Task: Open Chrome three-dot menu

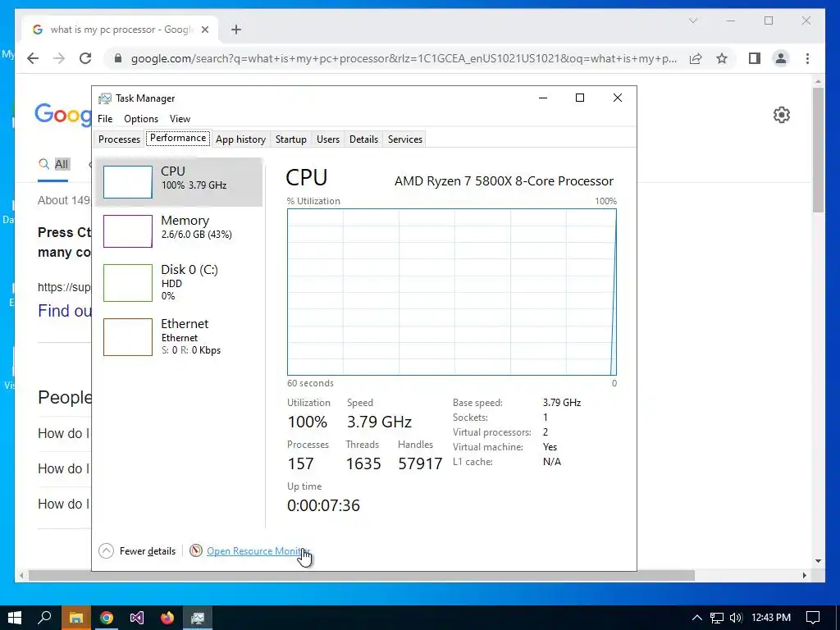Action: click(x=807, y=58)
